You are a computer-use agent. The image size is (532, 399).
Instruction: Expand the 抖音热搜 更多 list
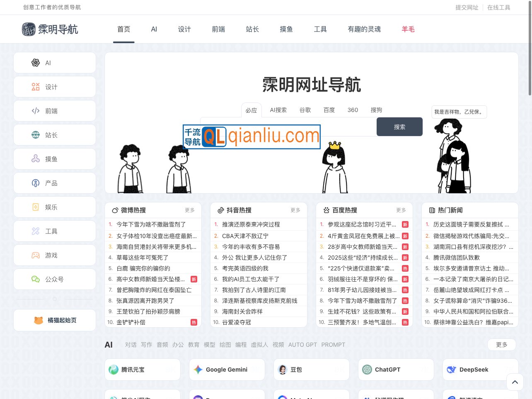(x=295, y=210)
